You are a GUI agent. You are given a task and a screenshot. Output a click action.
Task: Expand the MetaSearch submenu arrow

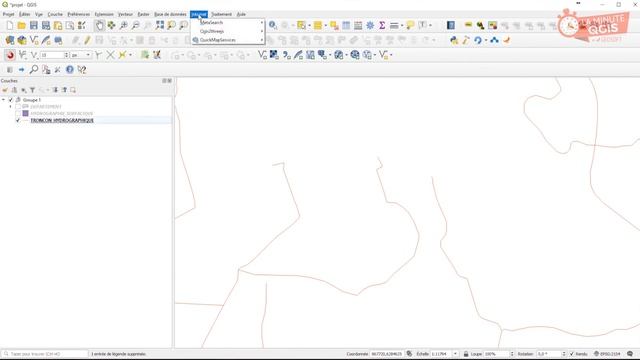click(262, 22)
